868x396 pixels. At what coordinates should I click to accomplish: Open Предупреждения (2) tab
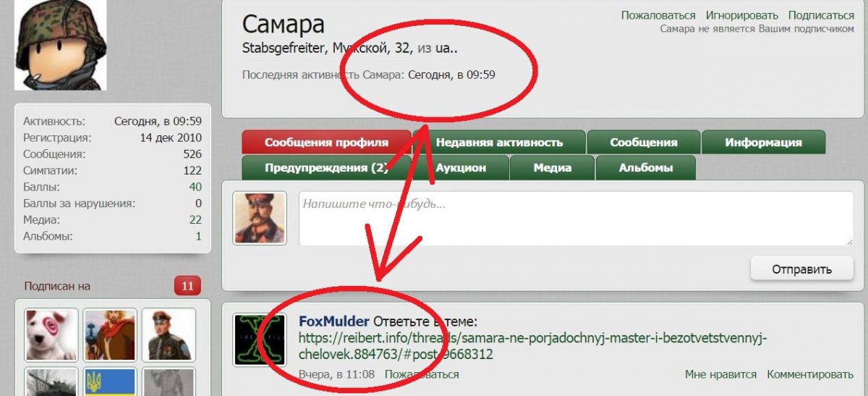[326, 167]
